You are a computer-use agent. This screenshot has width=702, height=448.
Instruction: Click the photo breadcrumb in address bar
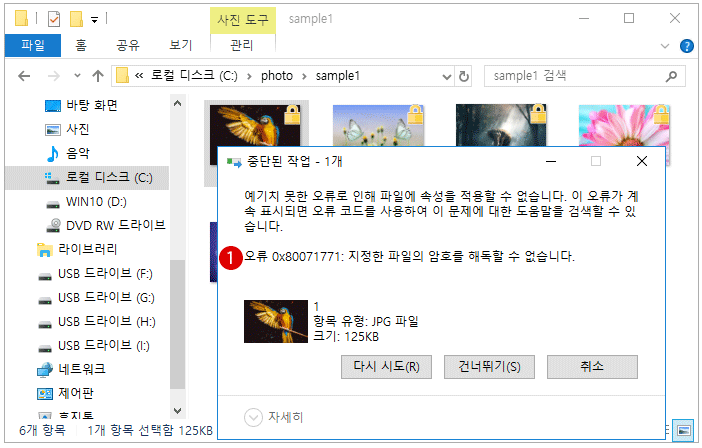(x=277, y=76)
